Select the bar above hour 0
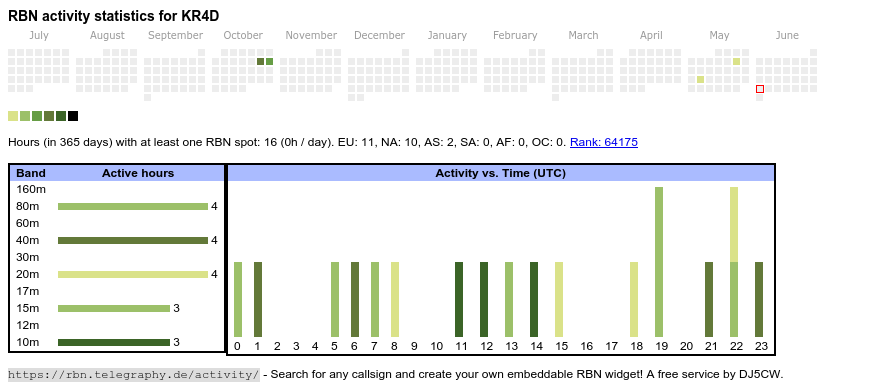870x390 pixels. (x=238, y=300)
